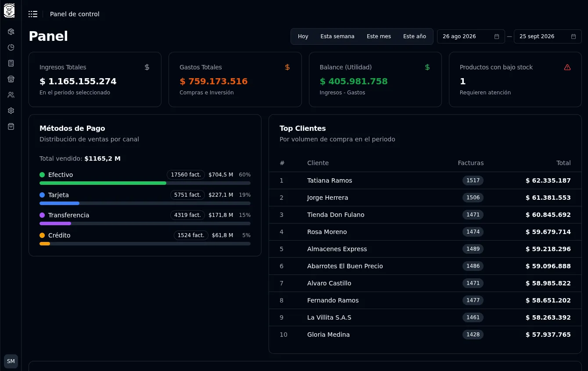This screenshot has width=588, height=371.
Task: Click the 17560 fact. badge
Action: click(186, 175)
